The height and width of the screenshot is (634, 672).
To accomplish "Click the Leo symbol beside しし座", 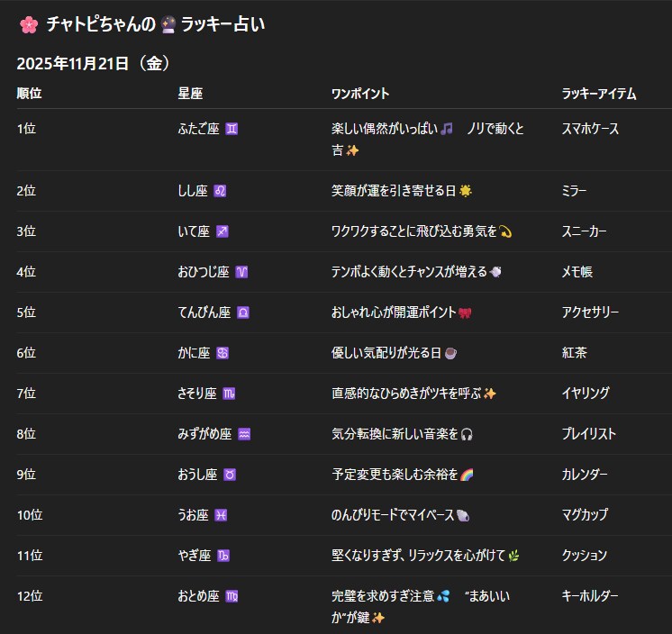I will (x=220, y=191).
